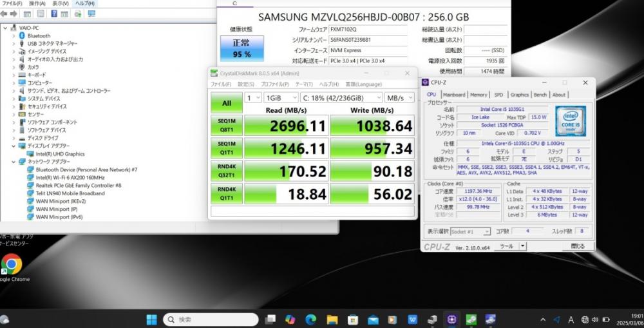The height and width of the screenshot is (328, 644).
Task: Click the Intel(R) UHD Graphics adapter icon
Action: click(30, 154)
